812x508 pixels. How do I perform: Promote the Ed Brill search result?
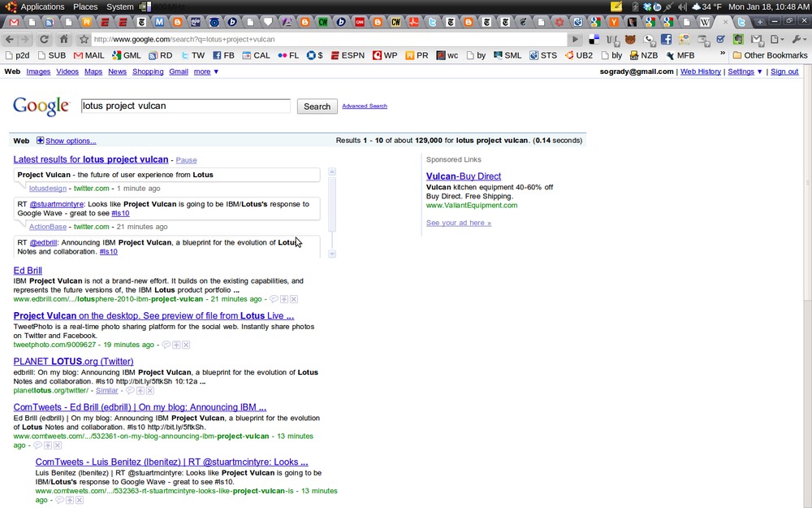click(284, 299)
